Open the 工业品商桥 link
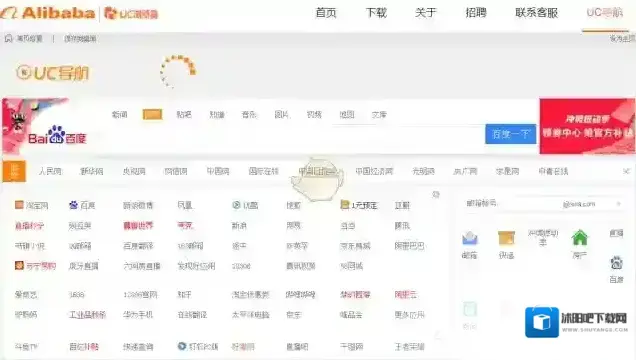The width and height of the screenshot is (636, 360). pos(87,315)
